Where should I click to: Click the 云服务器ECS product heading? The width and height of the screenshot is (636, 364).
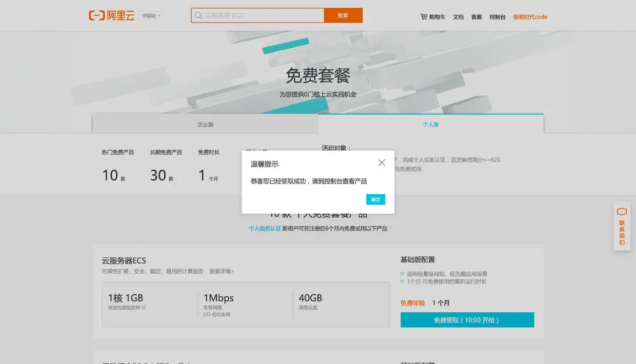124,260
